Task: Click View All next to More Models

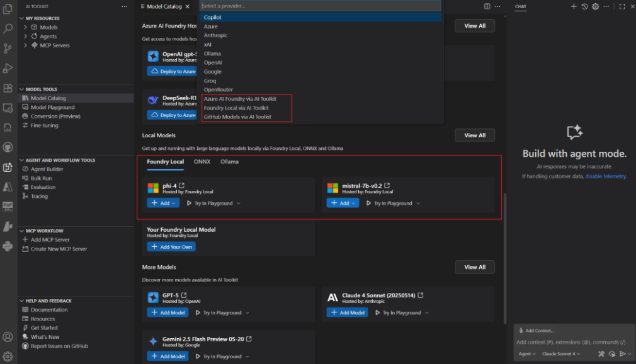Action: [x=475, y=267]
